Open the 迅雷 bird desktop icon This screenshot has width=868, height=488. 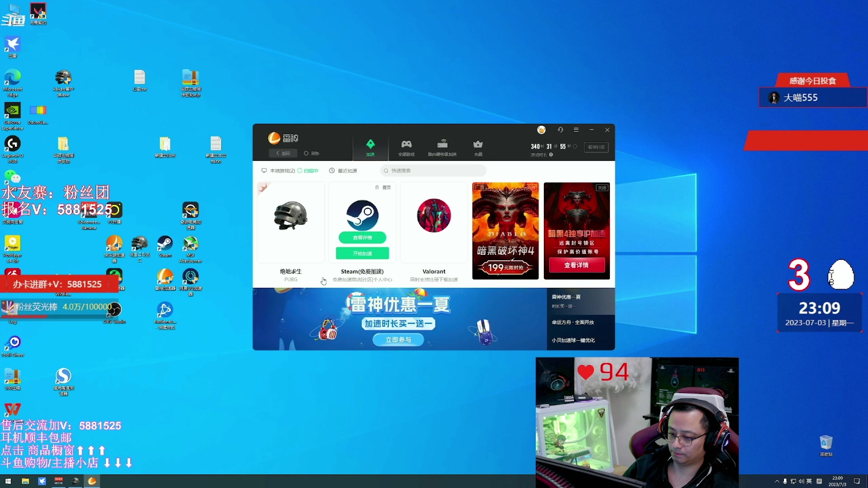point(12,47)
